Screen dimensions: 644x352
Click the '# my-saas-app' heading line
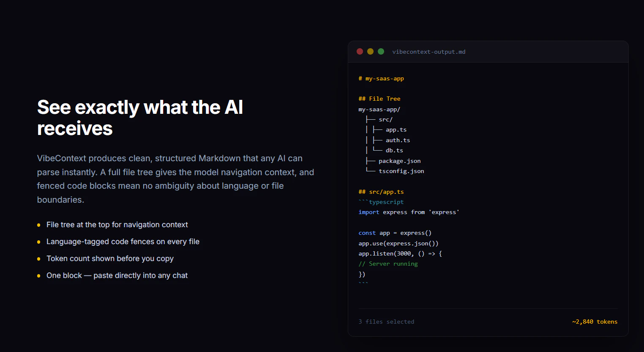coord(381,79)
